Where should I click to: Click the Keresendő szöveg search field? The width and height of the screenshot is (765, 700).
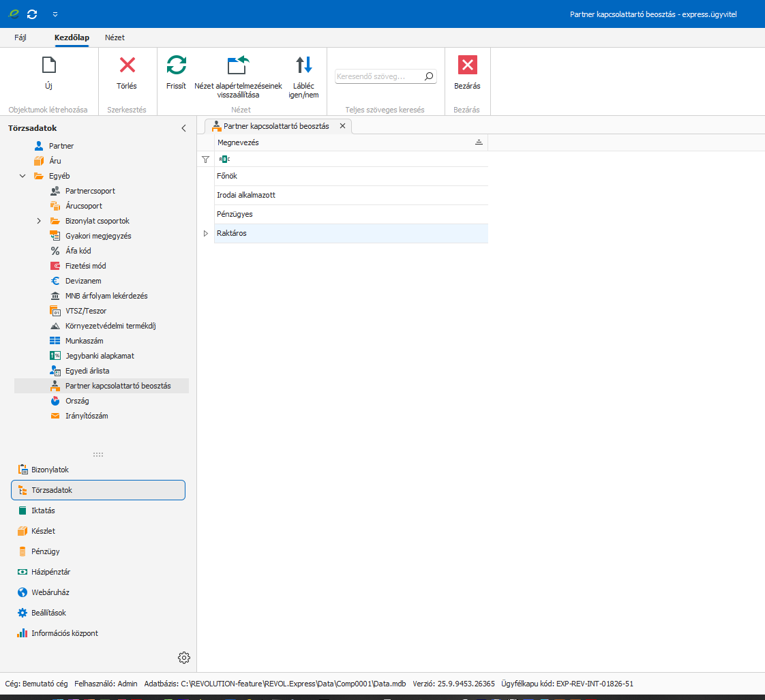point(378,77)
